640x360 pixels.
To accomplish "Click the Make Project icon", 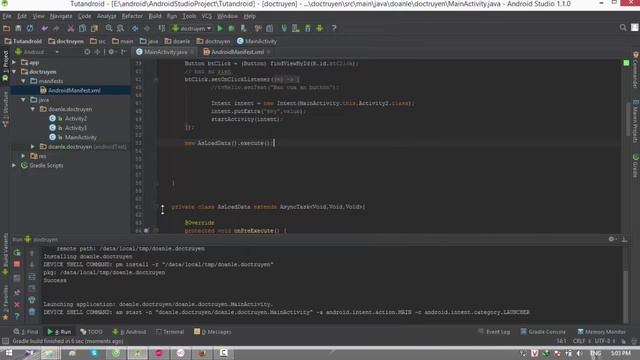I will tap(162, 28).
